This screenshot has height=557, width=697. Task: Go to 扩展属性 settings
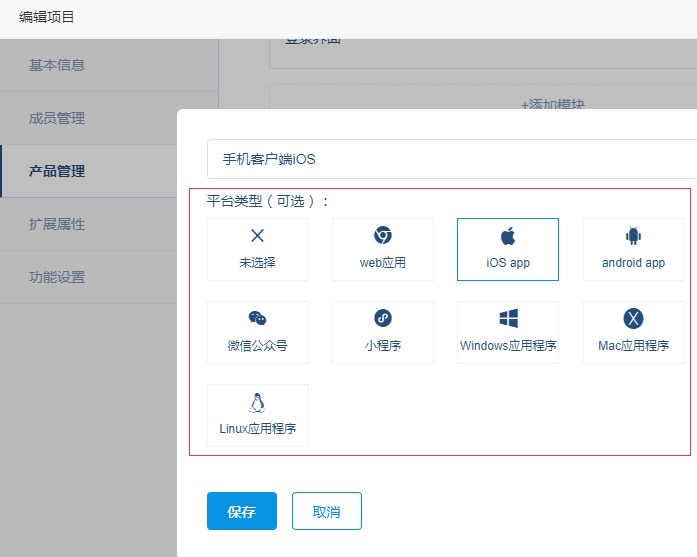57,224
